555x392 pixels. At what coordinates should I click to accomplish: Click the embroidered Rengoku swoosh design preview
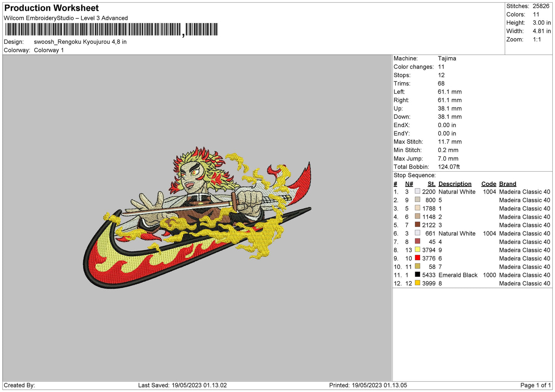tap(197, 218)
